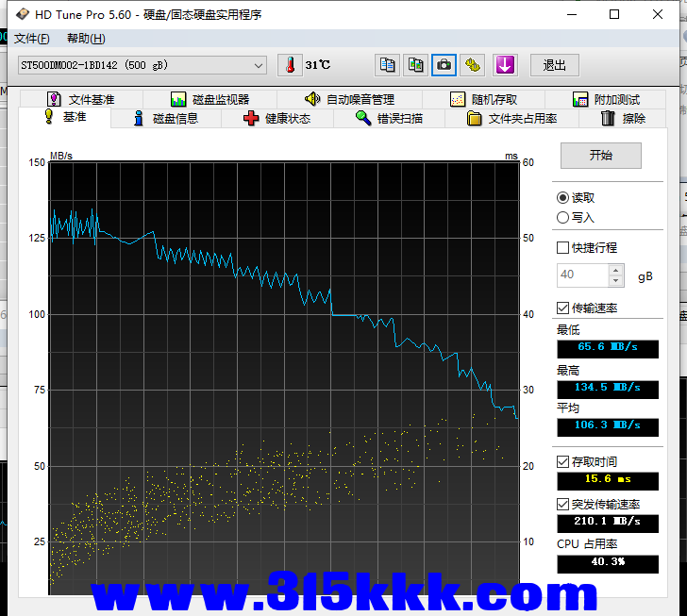
Task: Switch to the 磁盘监视器 tab
Action: click(x=209, y=99)
